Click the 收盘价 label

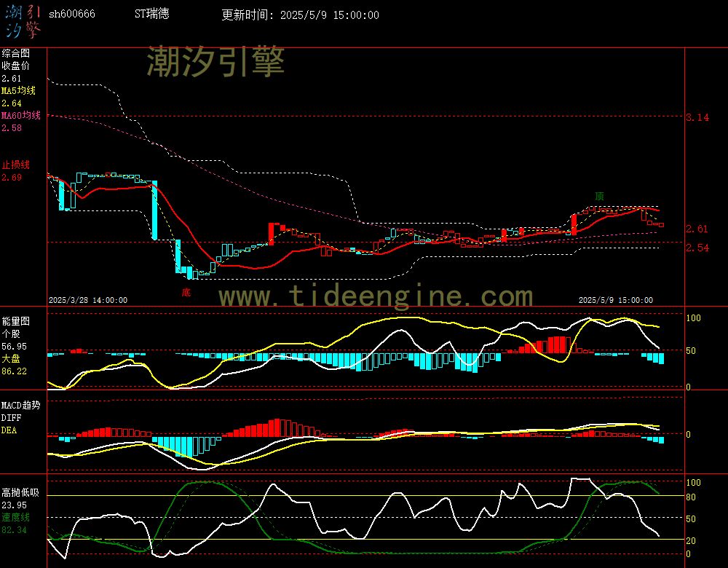(x=16, y=66)
